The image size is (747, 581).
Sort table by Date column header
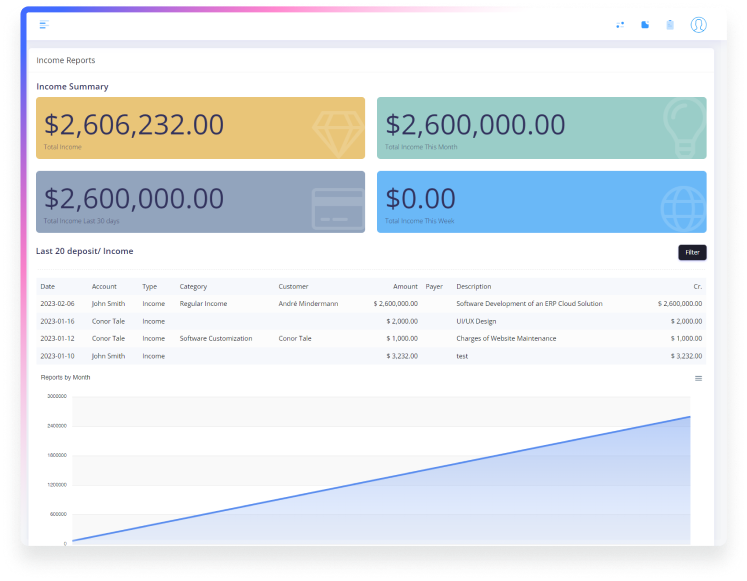pos(48,287)
